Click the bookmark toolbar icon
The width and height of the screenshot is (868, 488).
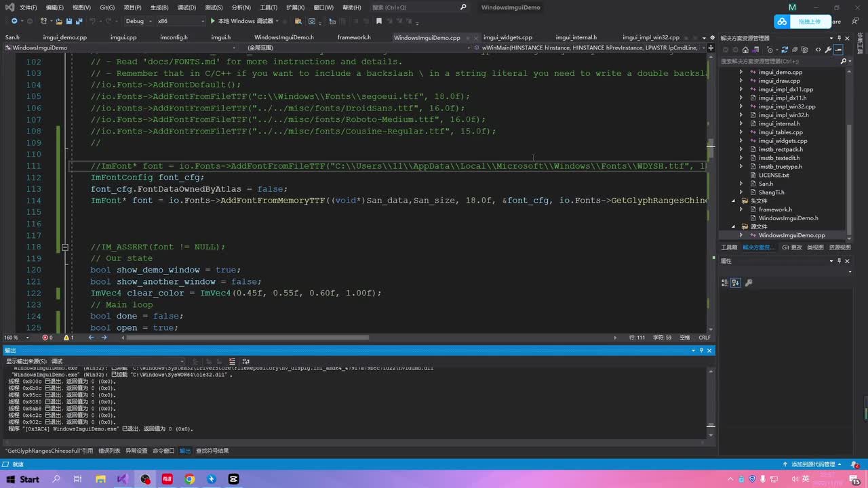[379, 21]
